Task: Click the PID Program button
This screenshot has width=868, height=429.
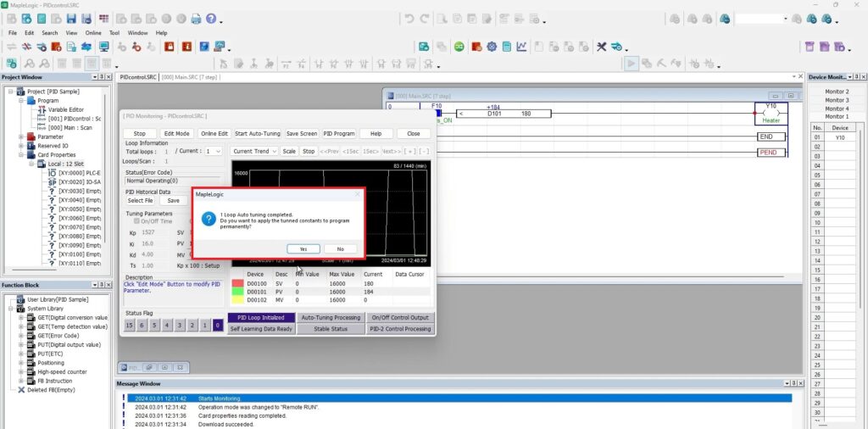Action: [339, 133]
